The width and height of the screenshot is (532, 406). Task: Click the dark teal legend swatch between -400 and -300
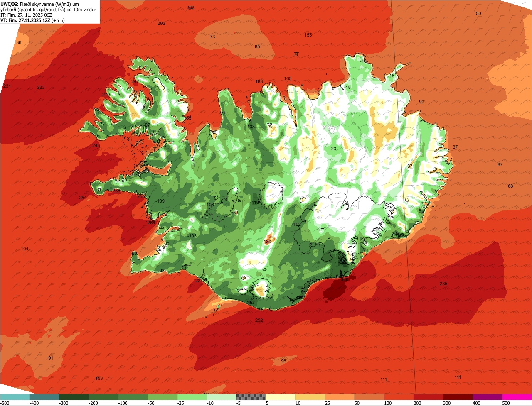click(44, 397)
